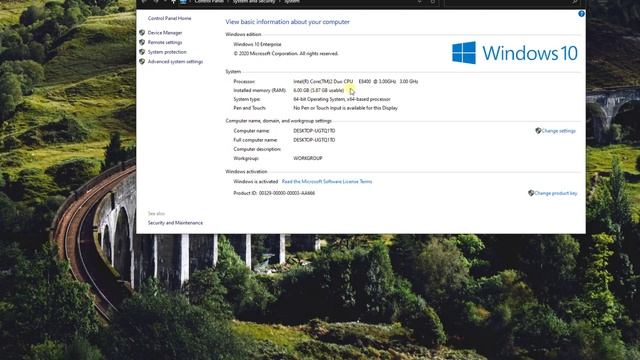Click the 6.00 GB installed memory value
Image resolution: width=640 pixels, height=360 pixels.
(x=318, y=90)
